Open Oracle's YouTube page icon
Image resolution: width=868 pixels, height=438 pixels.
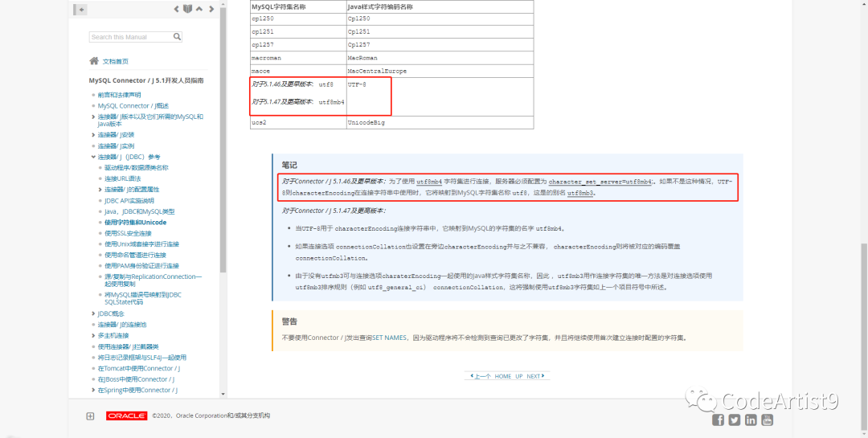pyautogui.click(x=768, y=420)
